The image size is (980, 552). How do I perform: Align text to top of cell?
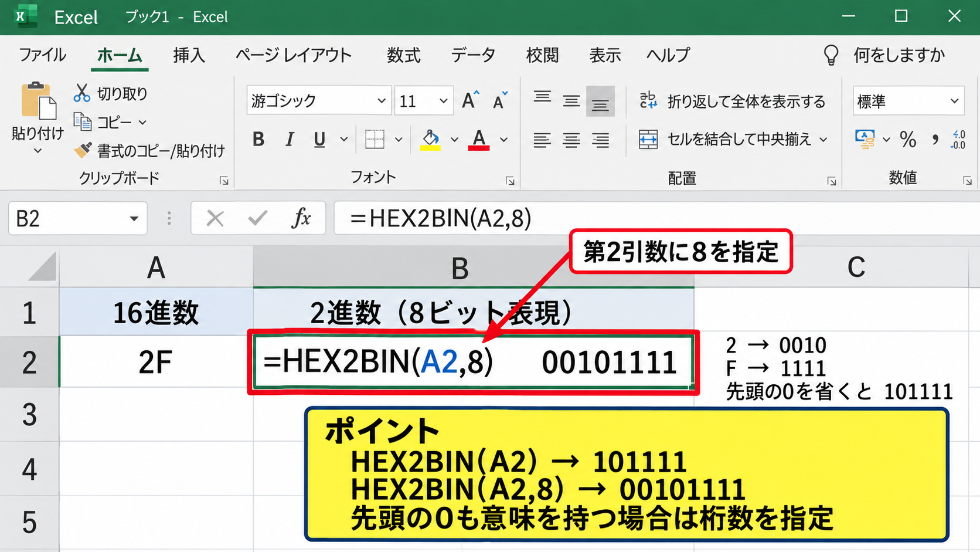click(x=542, y=98)
